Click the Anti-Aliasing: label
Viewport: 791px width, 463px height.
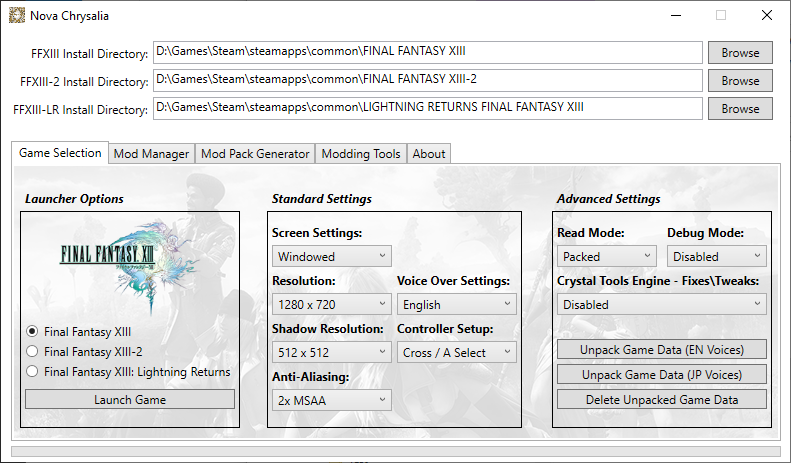(x=310, y=377)
